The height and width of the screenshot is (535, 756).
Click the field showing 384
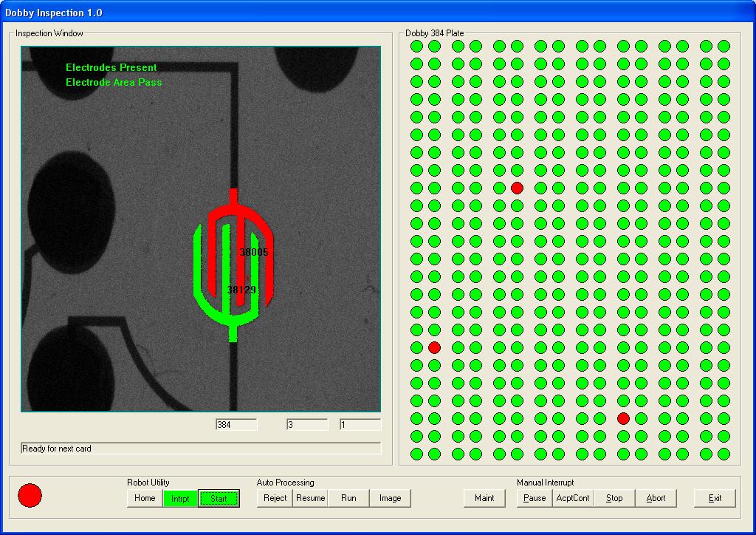click(236, 425)
